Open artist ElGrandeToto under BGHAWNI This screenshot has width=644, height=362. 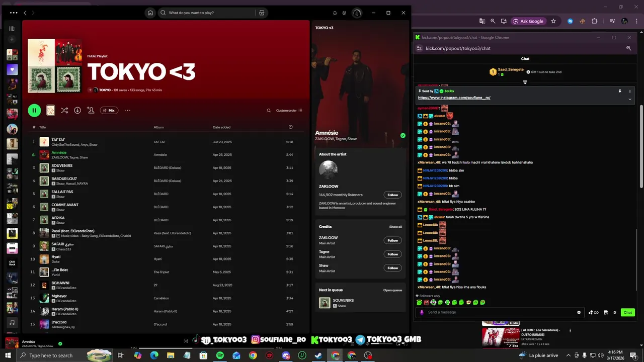coord(66,288)
